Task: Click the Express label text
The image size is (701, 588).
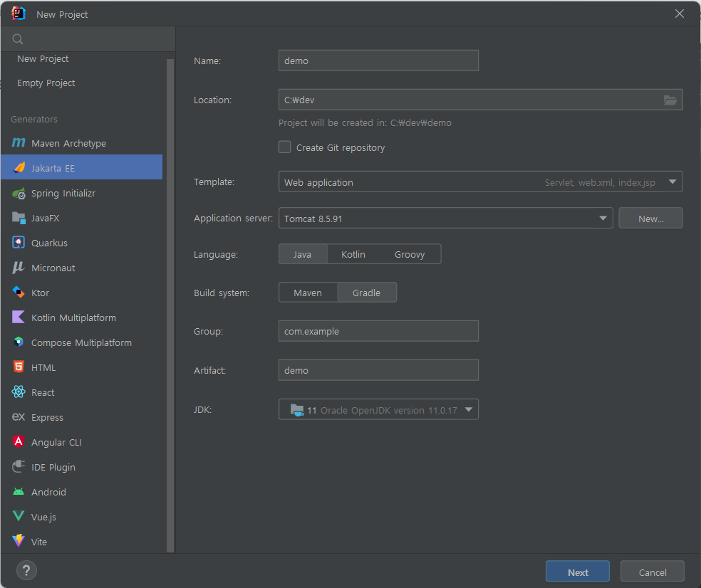Action: click(47, 417)
